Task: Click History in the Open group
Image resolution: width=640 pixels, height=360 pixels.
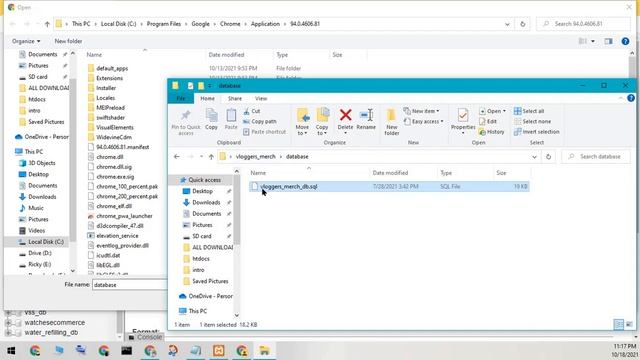Action: (491, 132)
